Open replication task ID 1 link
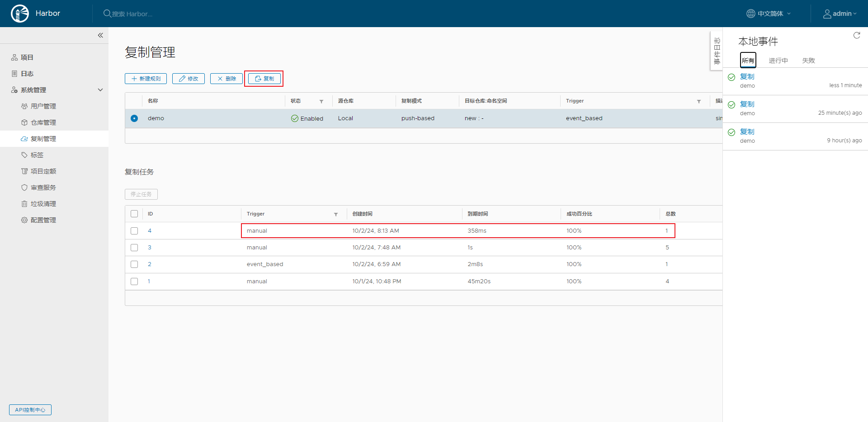Viewport: 868px width, 422px height. 149,281
